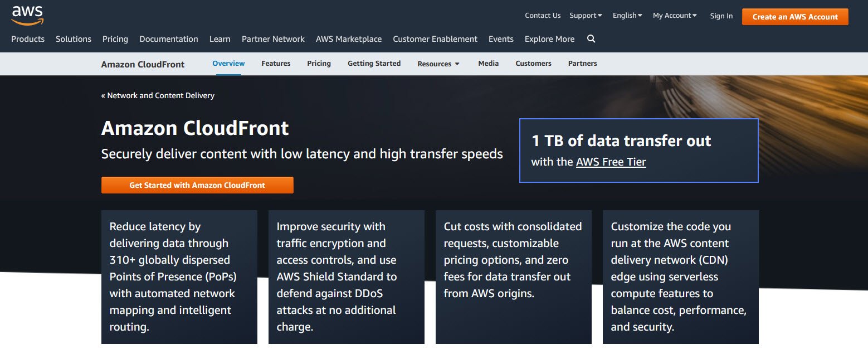Viewport: 868px width, 349px height.
Task: Go to the Partners tab
Action: (x=582, y=64)
